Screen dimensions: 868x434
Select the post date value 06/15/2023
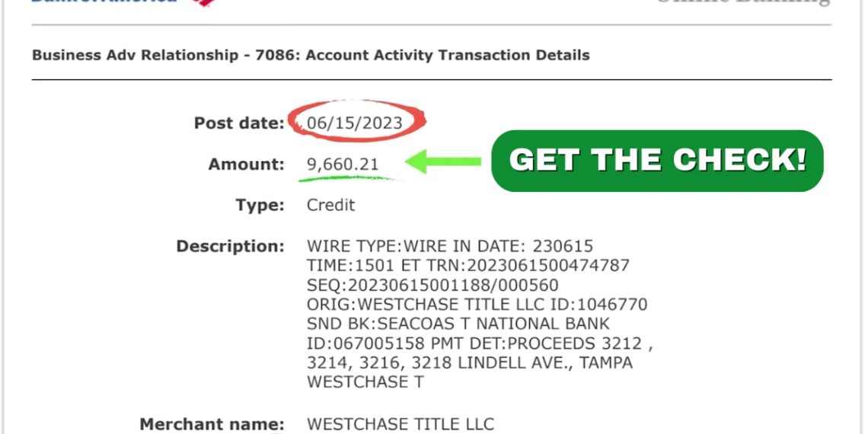pos(354,123)
